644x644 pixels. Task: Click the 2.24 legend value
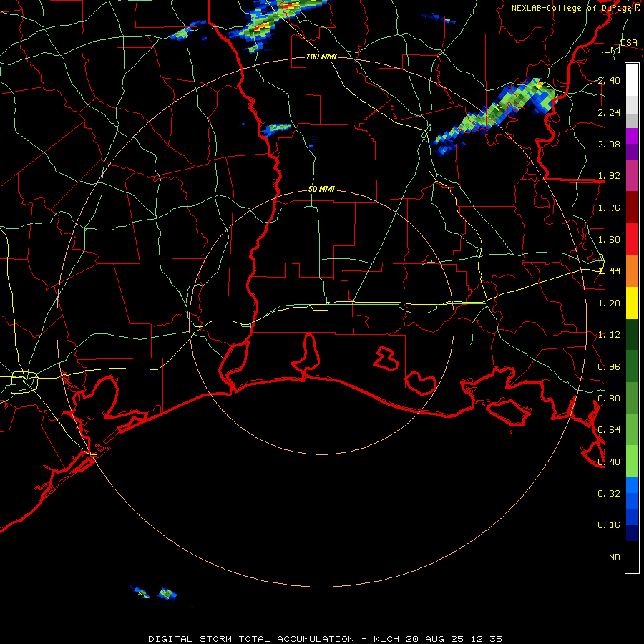(609, 112)
